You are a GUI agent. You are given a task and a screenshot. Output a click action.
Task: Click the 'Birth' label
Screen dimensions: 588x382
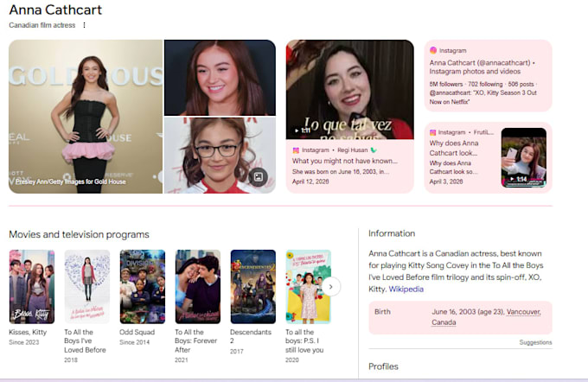pyautogui.click(x=382, y=312)
